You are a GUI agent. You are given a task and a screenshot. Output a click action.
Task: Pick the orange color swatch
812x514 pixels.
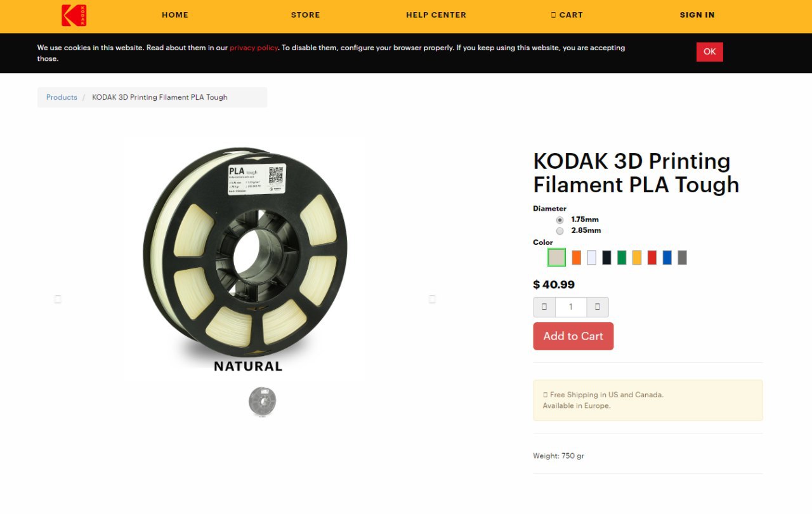576,257
